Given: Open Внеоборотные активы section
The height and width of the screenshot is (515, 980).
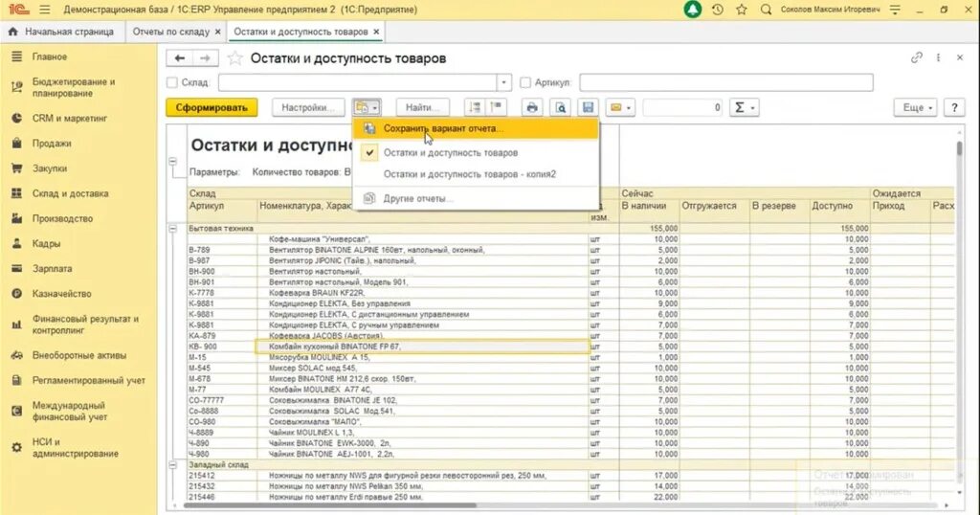Looking at the screenshot, I should pyautogui.click(x=78, y=355).
